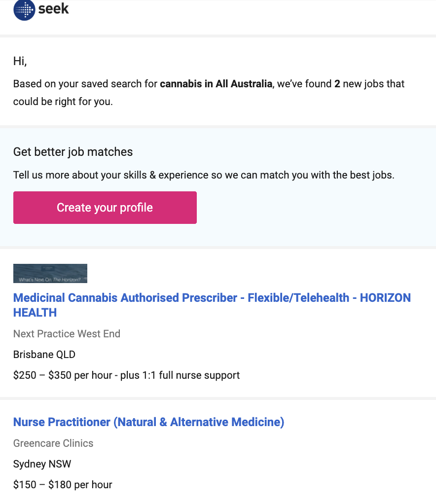Select the Sydney NSW location text
This screenshot has width=436, height=504.
click(x=42, y=464)
